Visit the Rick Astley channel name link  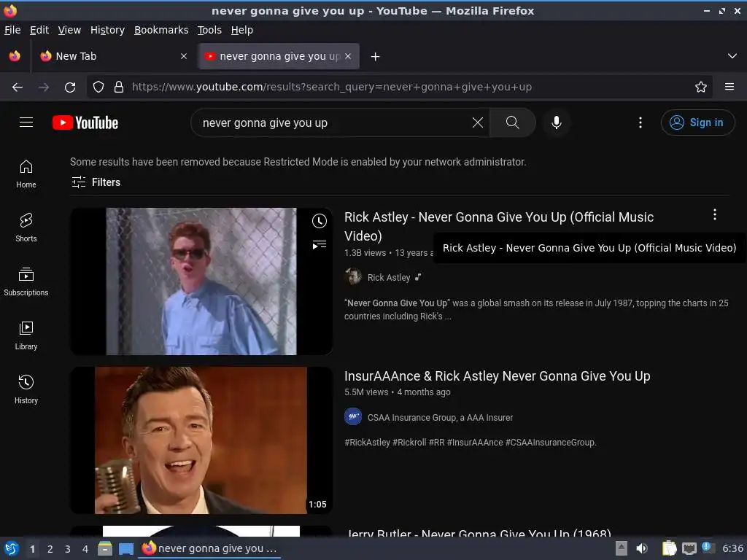pos(388,278)
